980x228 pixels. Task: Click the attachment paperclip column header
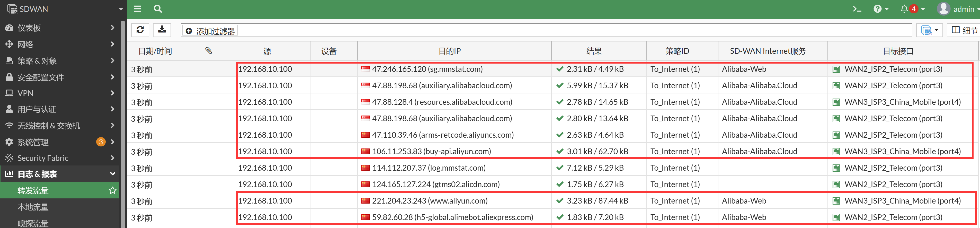click(209, 51)
